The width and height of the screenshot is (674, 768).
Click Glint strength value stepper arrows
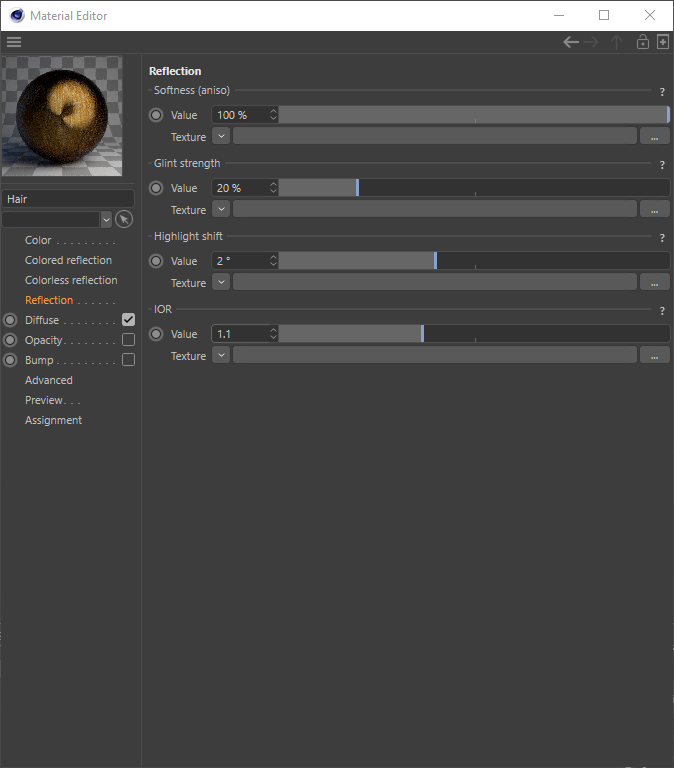click(273, 188)
